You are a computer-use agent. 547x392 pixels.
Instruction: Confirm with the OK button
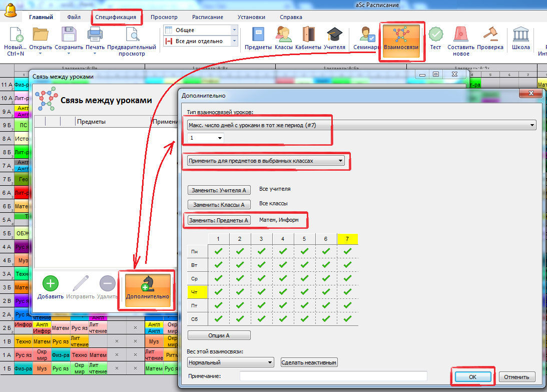point(472,377)
